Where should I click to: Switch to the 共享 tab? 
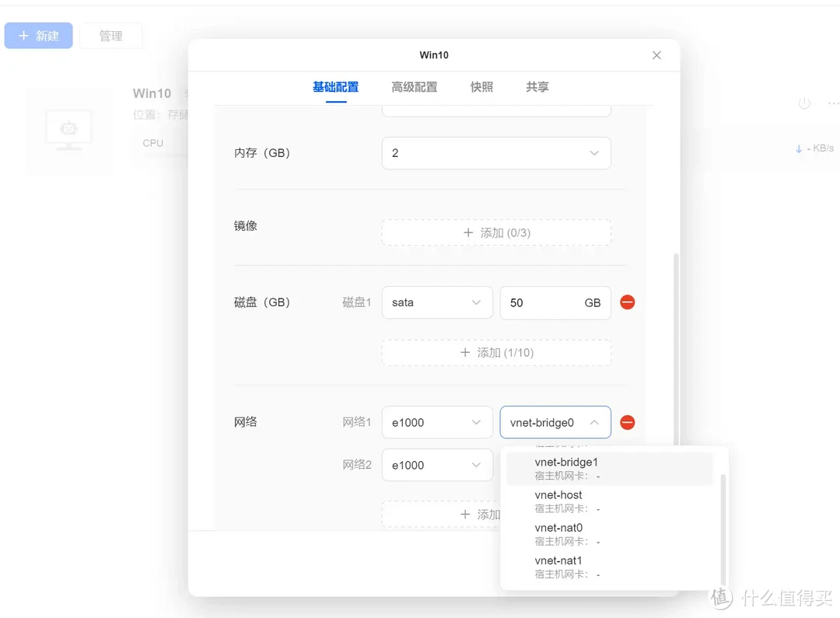point(536,87)
